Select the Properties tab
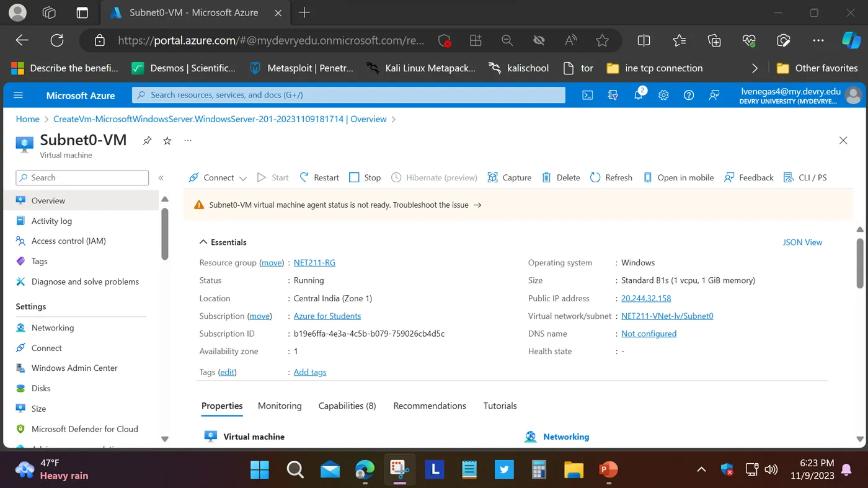 click(222, 406)
